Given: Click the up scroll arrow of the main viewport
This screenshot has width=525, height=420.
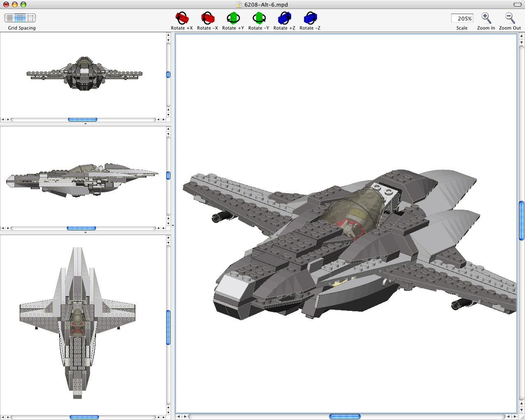Looking at the screenshot, I should coord(520,36).
